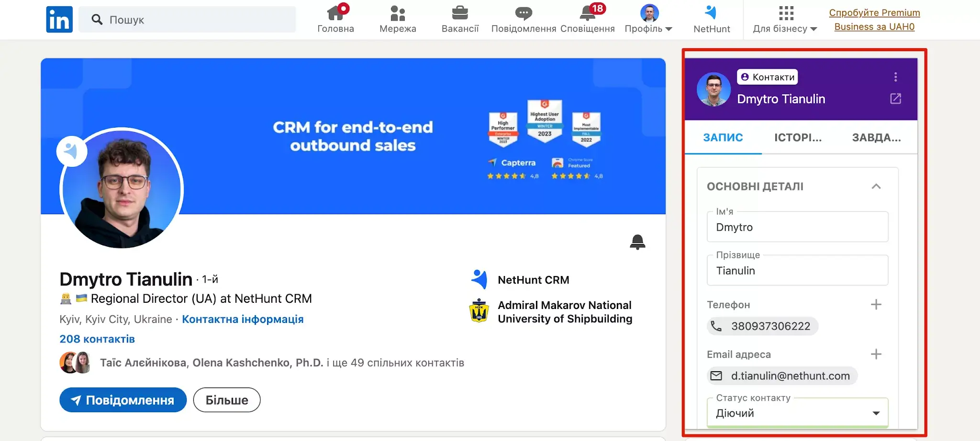980x441 pixels.
Task: Click Спробуйте Premium Business link
Action: click(874, 20)
